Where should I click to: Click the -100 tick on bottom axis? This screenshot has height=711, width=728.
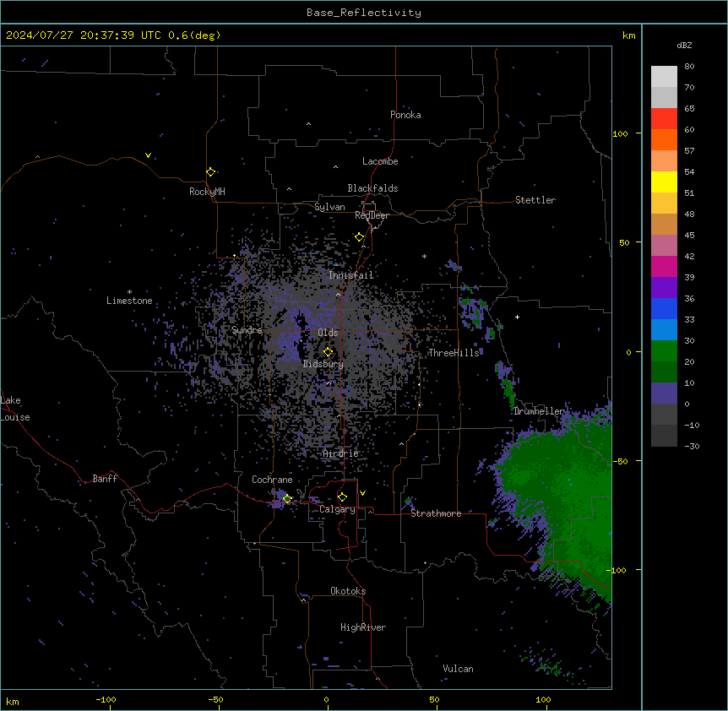coord(106,699)
